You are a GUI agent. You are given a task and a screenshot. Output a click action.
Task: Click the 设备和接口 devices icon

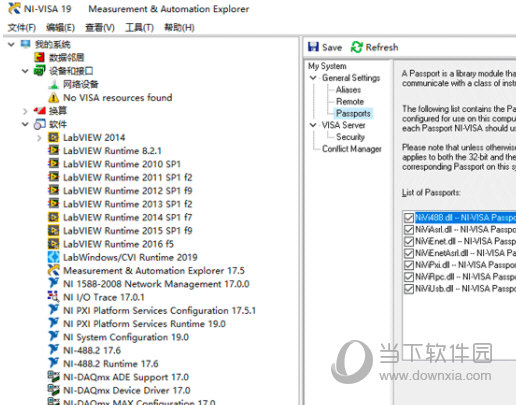[x=39, y=71]
